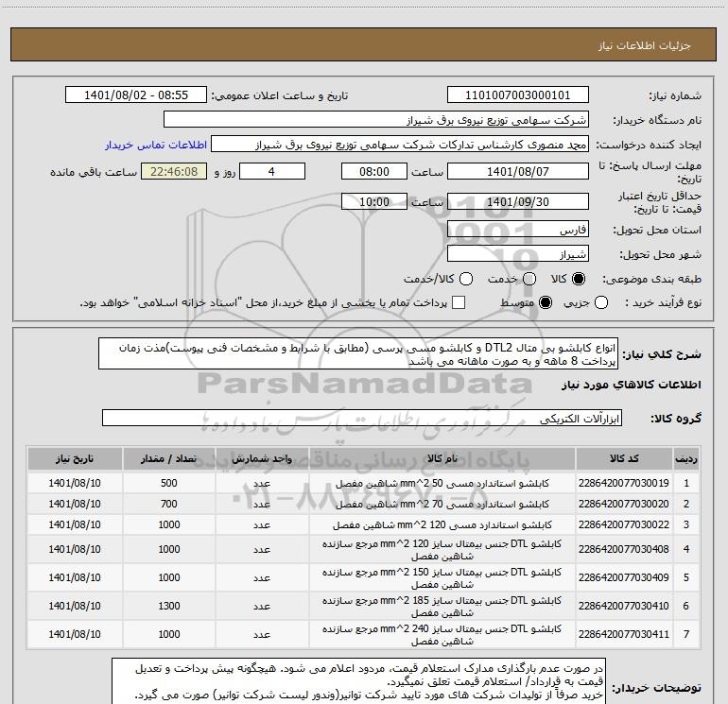The image size is (728, 704).
Task: Click item name کابلشو DTL بیمتال سایز 240
Action: (442, 634)
